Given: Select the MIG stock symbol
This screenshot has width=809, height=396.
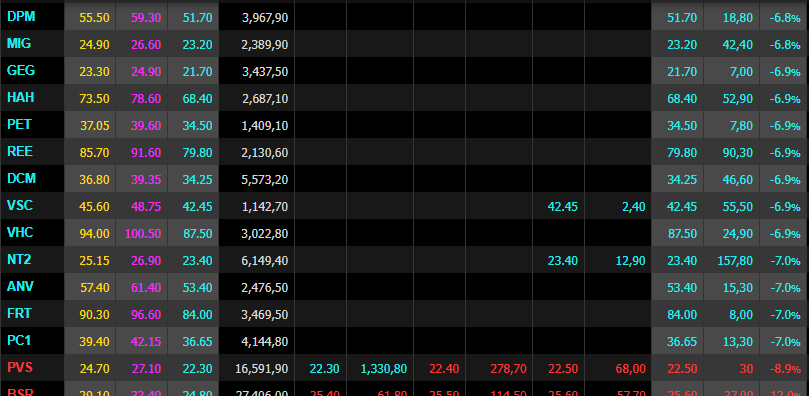Looking at the screenshot, I should coord(19,44).
